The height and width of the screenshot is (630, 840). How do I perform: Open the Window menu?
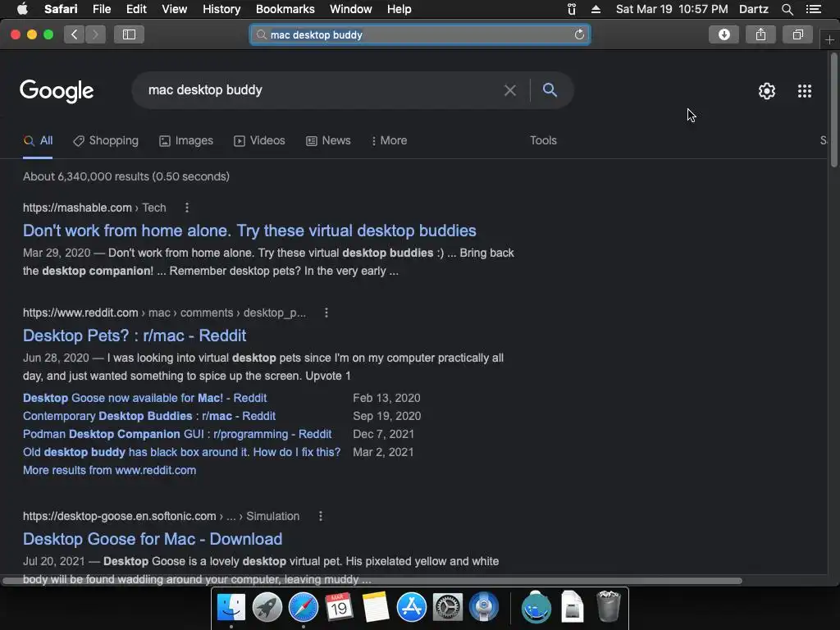[x=350, y=9]
